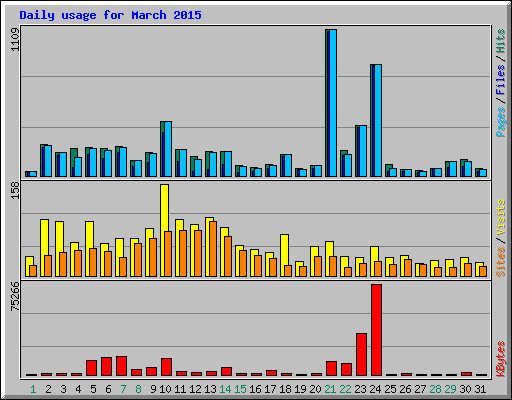Click day label 1 on x-axis

(33, 389)
